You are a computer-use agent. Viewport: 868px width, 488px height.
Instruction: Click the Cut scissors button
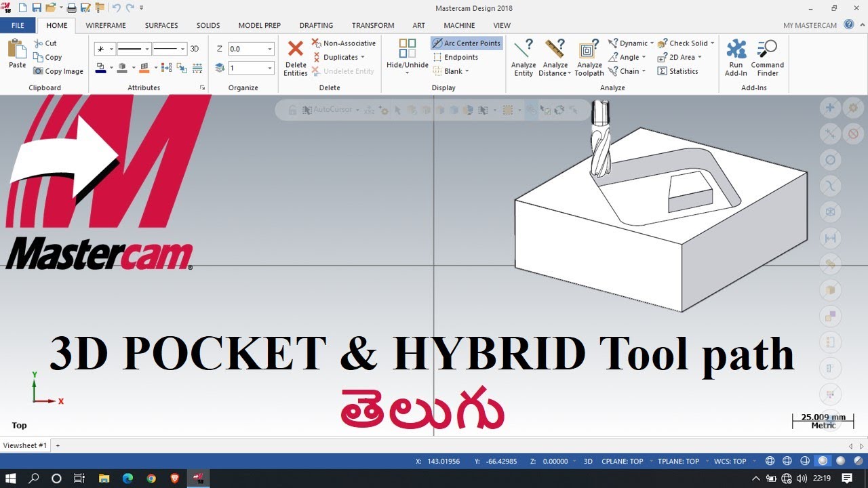pos(45,43)
